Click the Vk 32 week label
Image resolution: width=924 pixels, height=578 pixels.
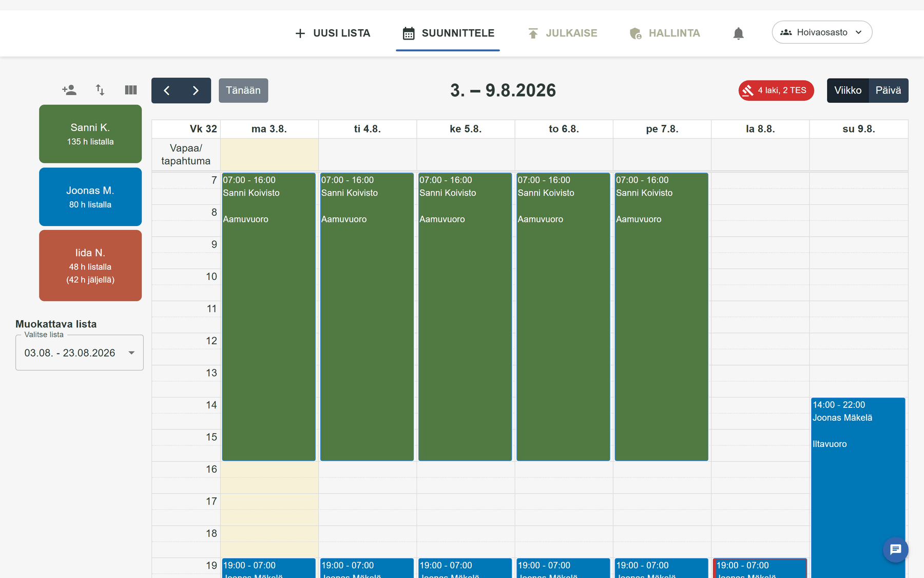[203, 129]
